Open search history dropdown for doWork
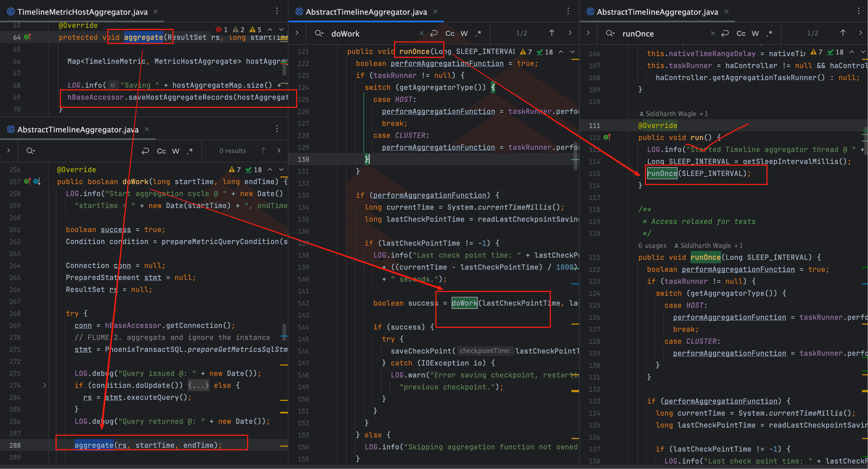Screen dimensions: 868x469 click(x=319, y=33)
